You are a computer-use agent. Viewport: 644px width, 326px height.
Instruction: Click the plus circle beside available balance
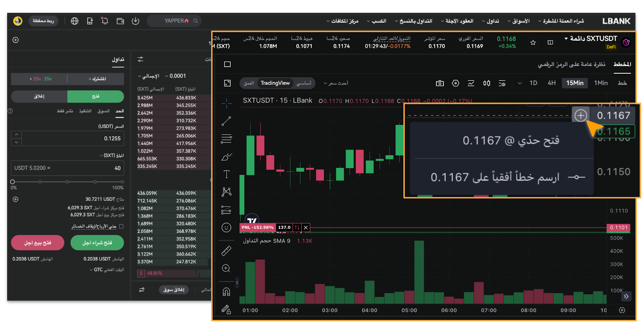click(x=16, y=199)
